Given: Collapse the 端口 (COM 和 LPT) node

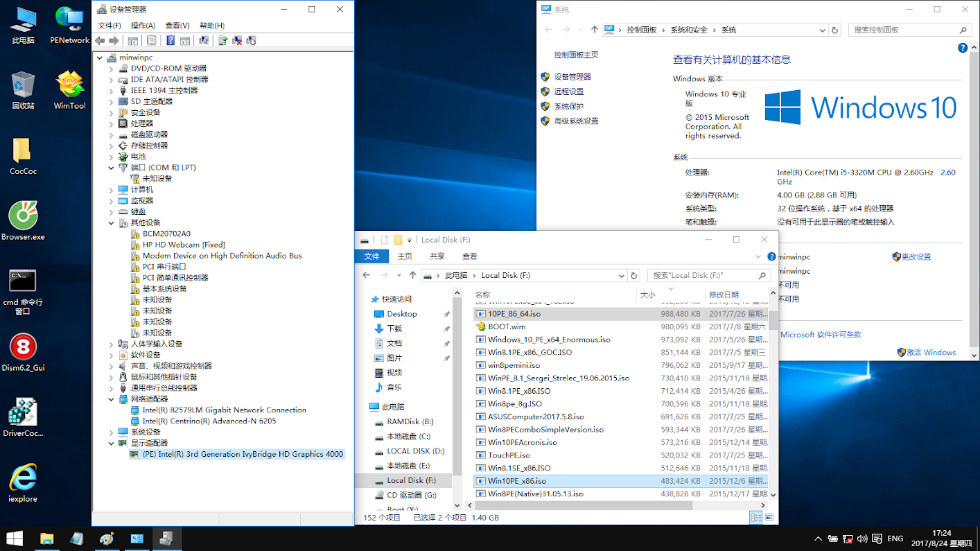Looking at the screenshot, I should (112, 168).
